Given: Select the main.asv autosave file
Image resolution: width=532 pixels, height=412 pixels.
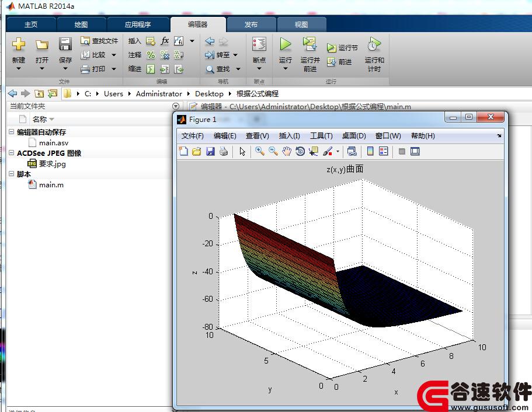Looking at the screenshot, I should click(x=54, y=143).
